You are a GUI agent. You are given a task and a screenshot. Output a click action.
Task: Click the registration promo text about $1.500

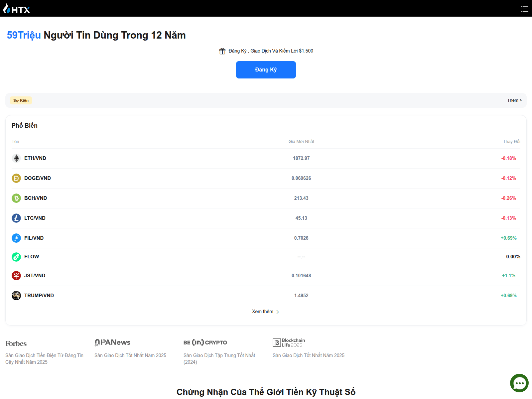(271, 51)
